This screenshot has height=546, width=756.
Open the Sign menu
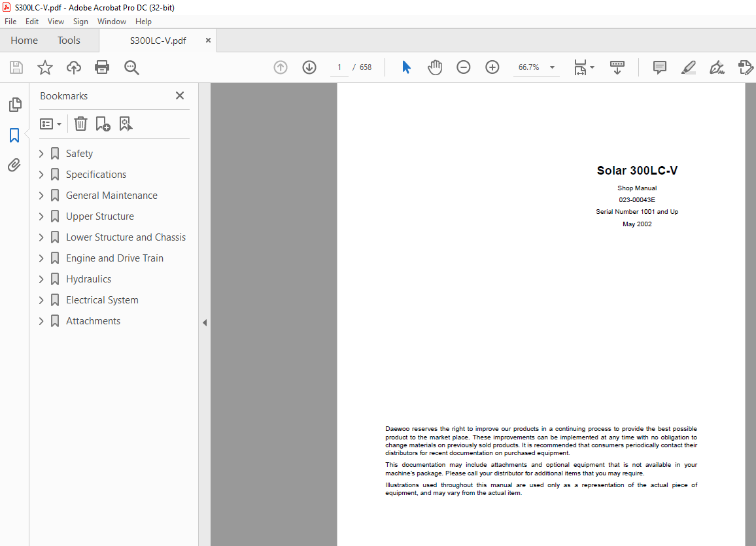pyautogui.click(x=80, y=22)
